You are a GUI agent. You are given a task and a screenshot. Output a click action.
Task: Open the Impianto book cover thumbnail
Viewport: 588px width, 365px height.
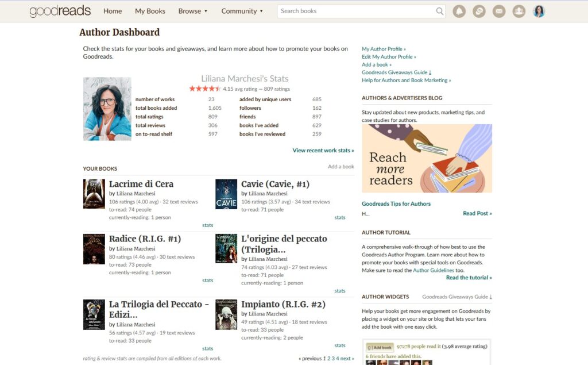(226, 314)
